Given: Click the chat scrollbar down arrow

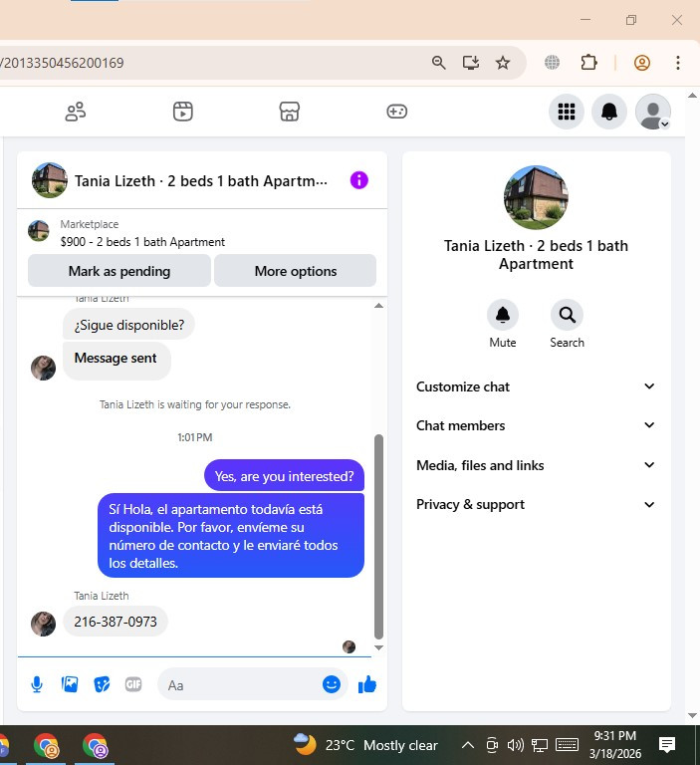Looking at the screenshot, I should coord(378,647).
